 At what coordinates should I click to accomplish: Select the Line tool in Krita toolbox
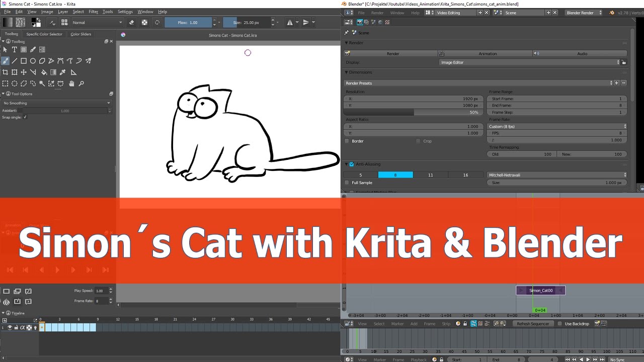(15, 61)
